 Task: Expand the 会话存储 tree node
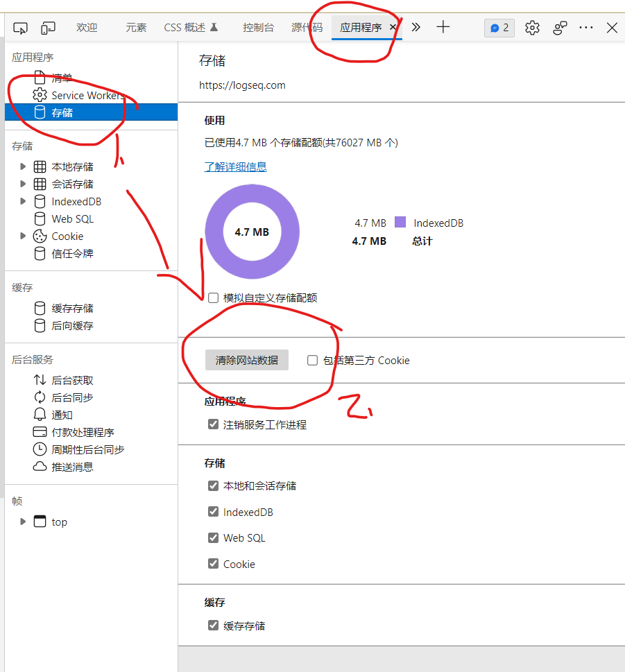pos(23,184)
